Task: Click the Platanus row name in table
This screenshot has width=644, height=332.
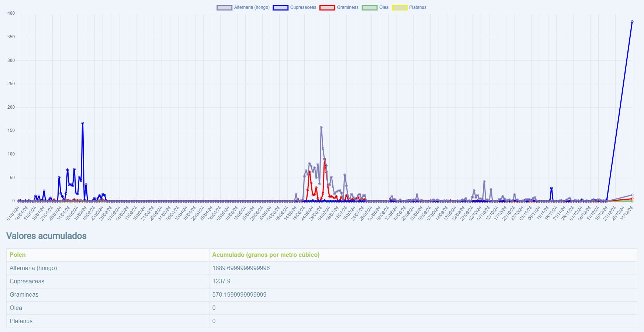Action: [x=21, y=321]
